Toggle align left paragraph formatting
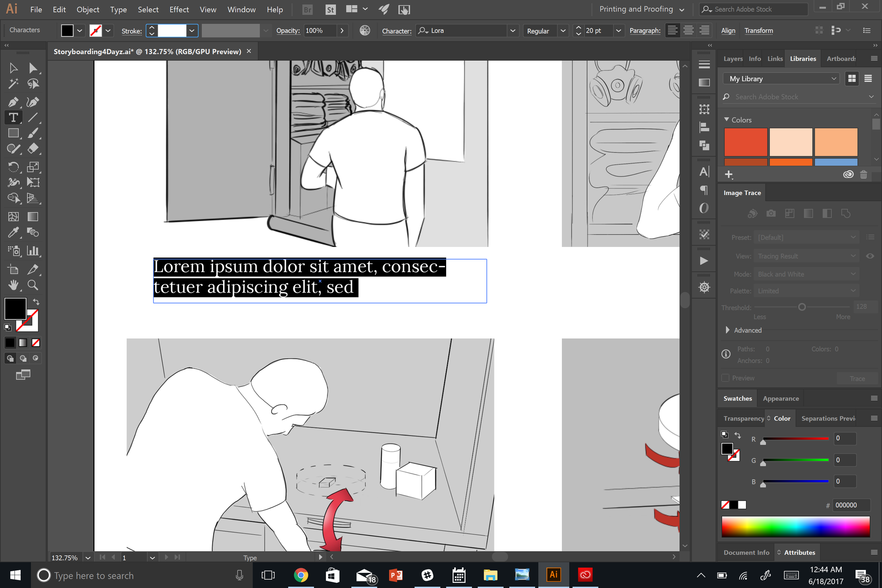 673,31
